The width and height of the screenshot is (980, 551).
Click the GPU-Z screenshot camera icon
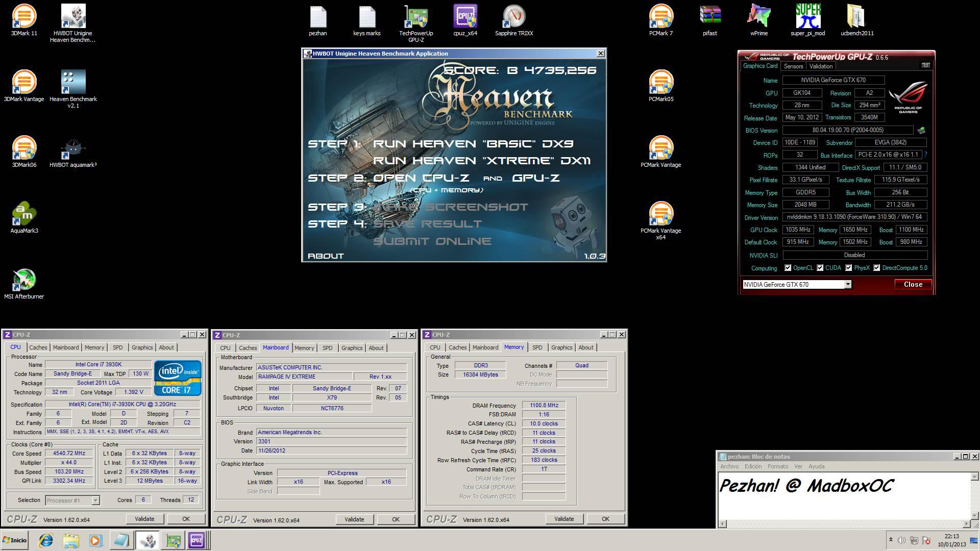(x=926, y=65)
